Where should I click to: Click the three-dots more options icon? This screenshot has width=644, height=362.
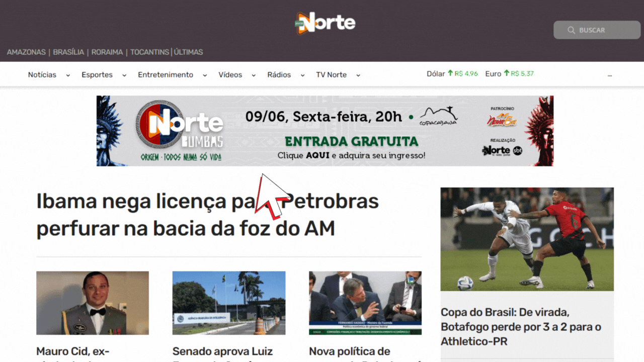pyautogui.click(x=610, y=75)
